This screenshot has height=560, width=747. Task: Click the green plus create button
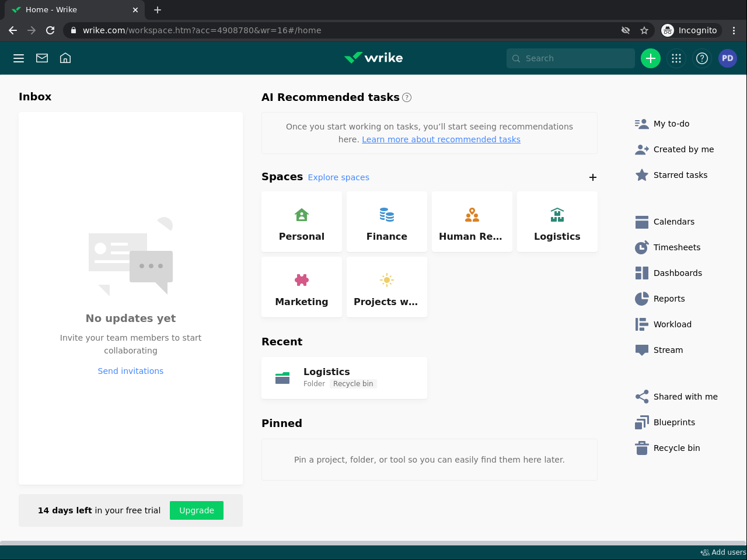[651, 58]
